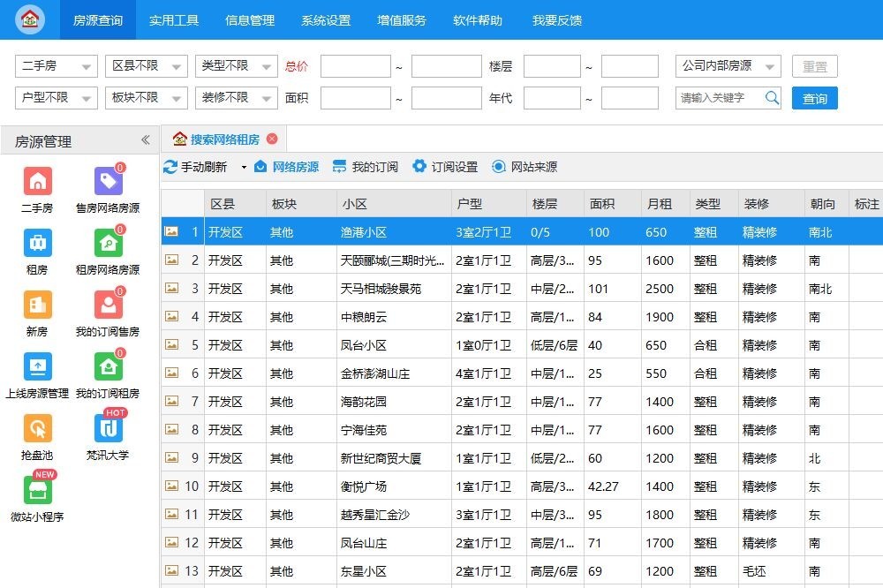Image resolution: width=883 pixels, height=588 pixels.
Task: Open the 租房 panel icon
Action: 36,245
